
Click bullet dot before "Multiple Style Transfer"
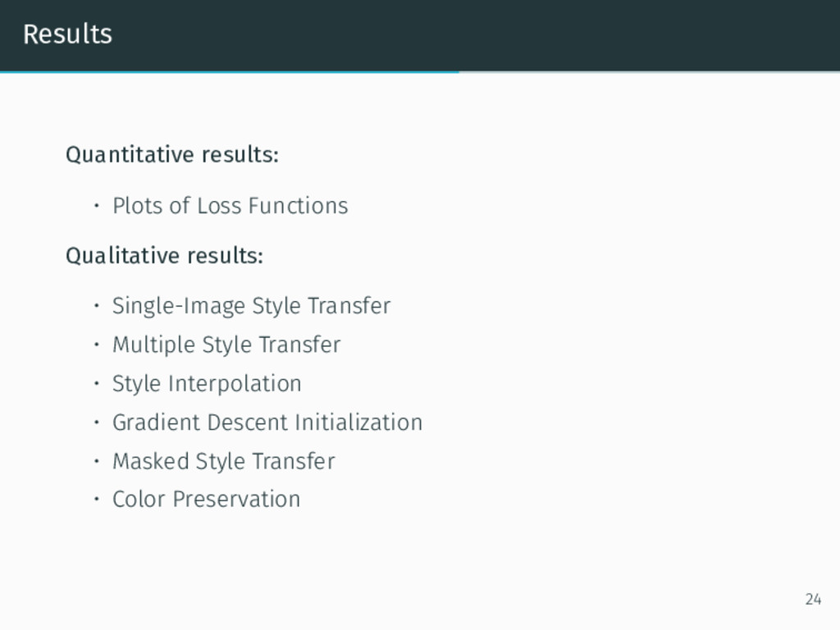tap(97, 345)
